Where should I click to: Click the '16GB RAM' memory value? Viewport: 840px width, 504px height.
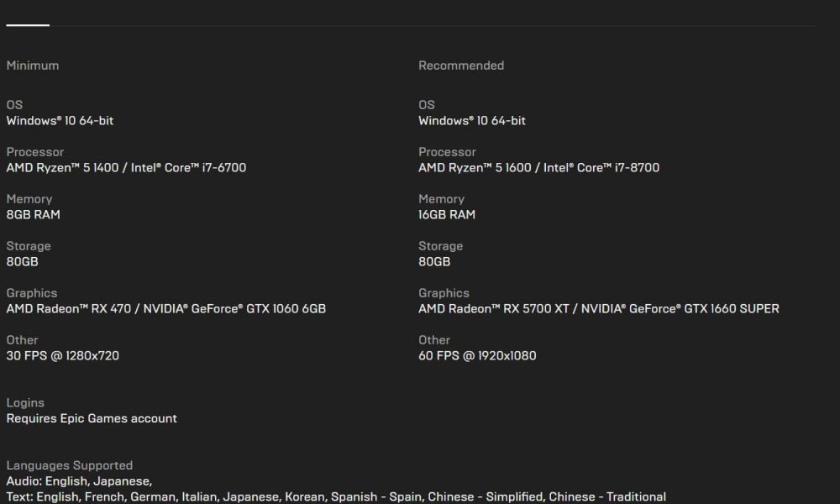coord(447,215)
